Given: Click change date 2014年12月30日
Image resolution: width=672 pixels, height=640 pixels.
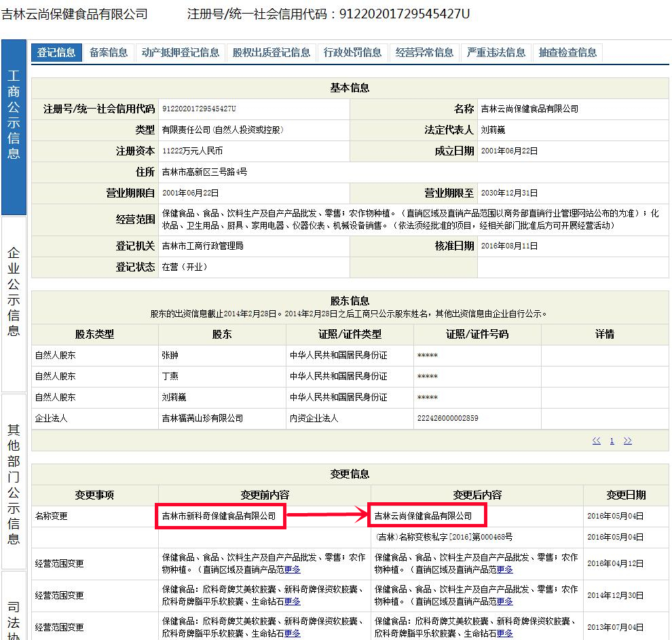Looking at the screenshot, I should [616, 595].
